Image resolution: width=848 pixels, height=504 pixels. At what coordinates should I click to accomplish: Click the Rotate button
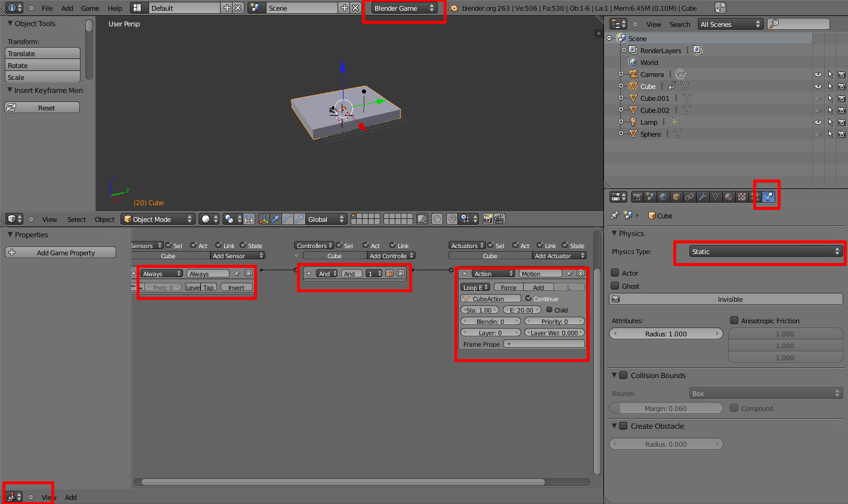[42, 66]
